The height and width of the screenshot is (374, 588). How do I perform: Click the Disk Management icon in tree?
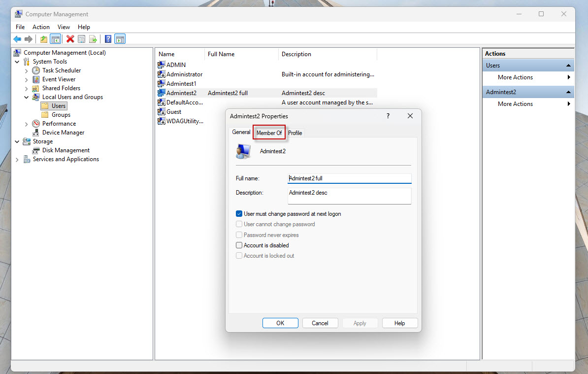click(36, 150)
